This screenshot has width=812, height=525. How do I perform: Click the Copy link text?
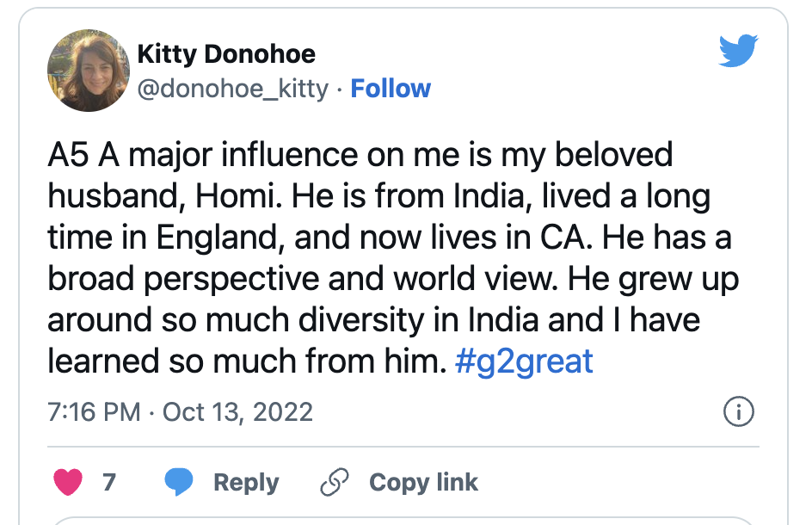coord(423,483)
